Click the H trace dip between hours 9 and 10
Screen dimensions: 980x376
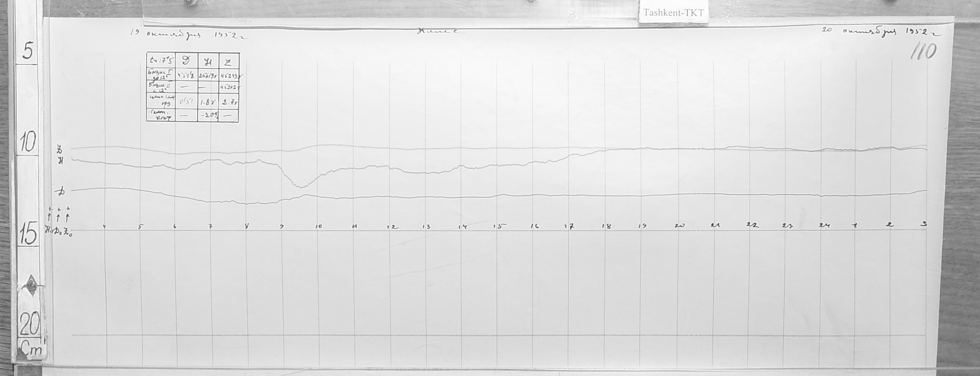pos(302,186)
